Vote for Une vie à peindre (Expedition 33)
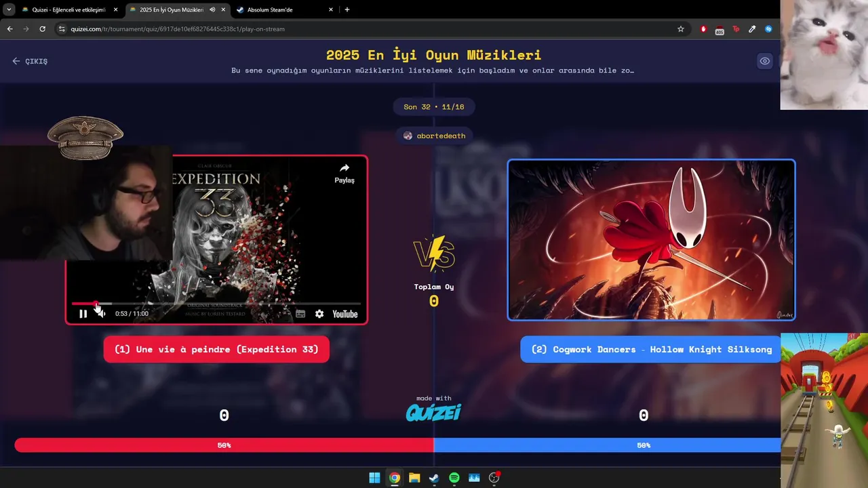Screen dimensions: 868x488 (216, 349)
